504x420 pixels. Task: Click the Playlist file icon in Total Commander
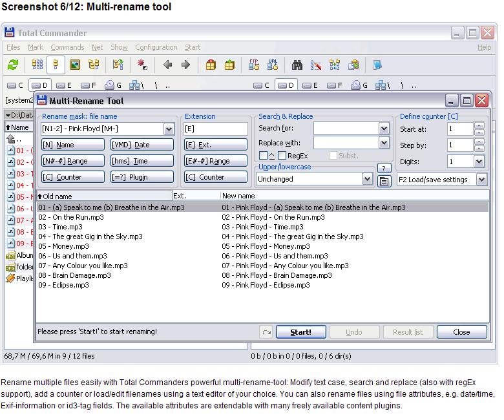[x=10, y=278]
